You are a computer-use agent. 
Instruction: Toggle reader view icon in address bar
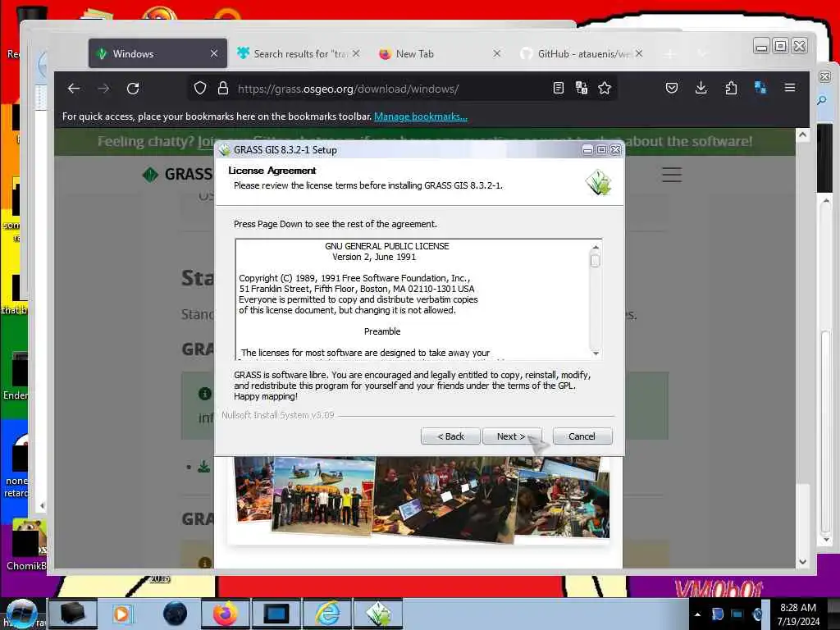[558, 88]
